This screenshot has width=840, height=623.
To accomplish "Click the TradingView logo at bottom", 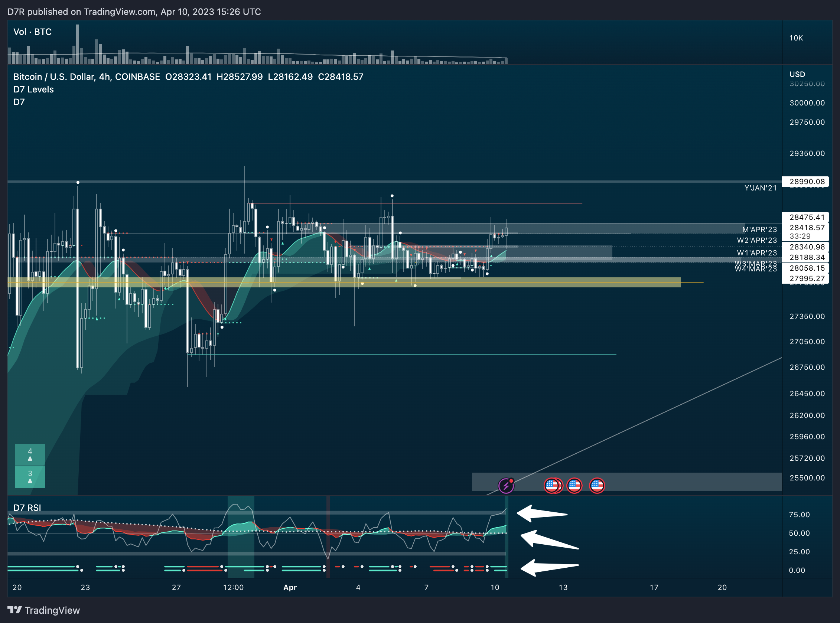I will point(44,610).
